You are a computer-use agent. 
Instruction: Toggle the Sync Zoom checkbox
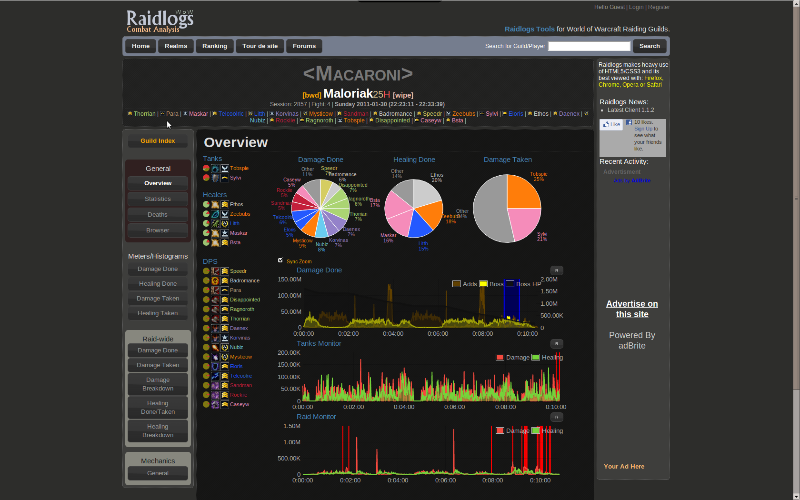coord(280,261)
